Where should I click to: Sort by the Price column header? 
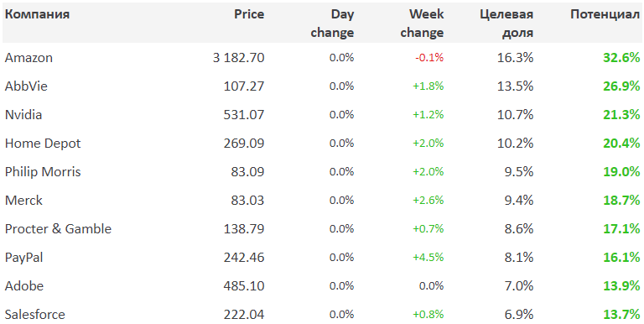coord(249,14)
